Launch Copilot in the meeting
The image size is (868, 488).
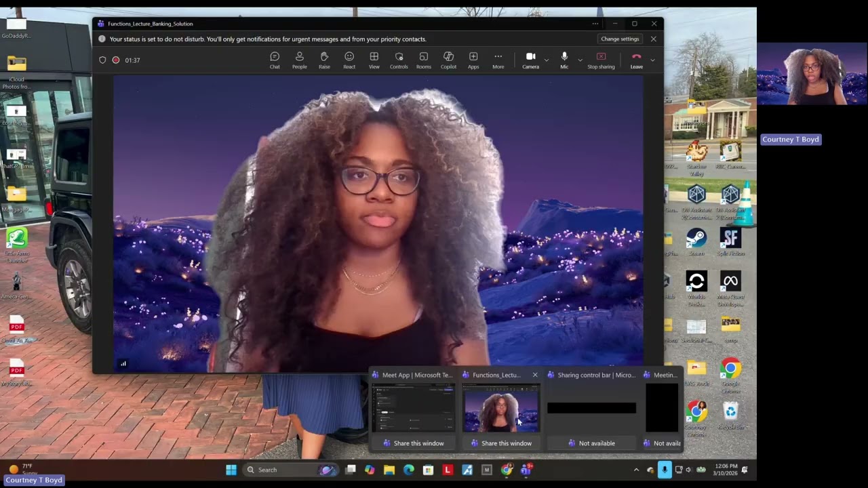point(448,60)
